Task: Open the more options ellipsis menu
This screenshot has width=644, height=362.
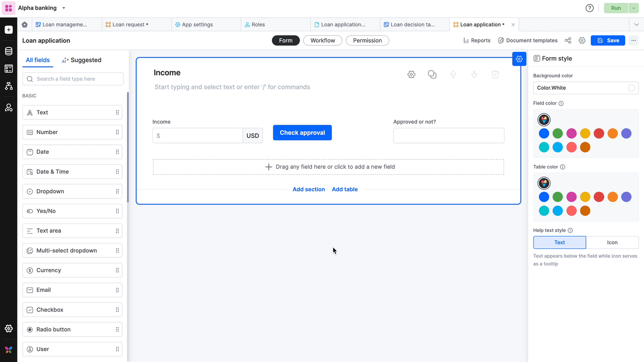Action: tap(634, 41)
